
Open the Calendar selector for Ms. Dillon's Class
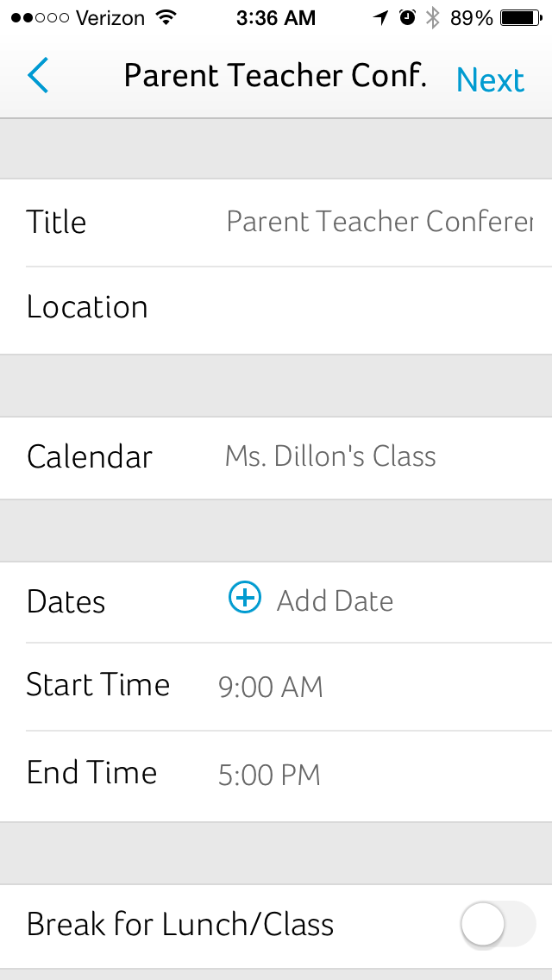point(330,455)
